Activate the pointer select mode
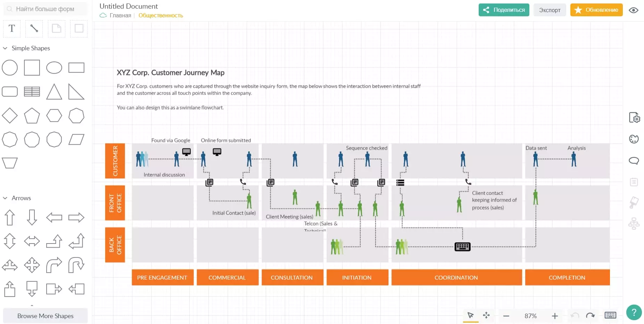The width and height of the screenshot is (644, 324). 470,315
